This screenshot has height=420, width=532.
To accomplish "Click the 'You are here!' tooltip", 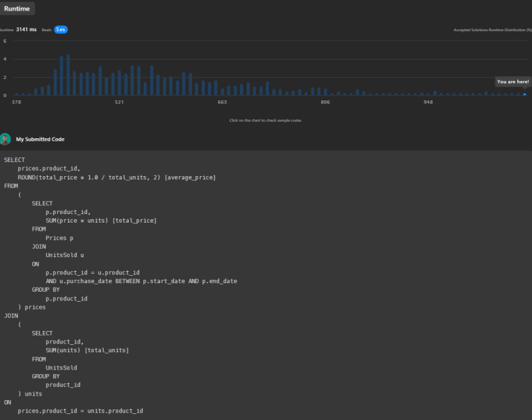I will (513, 82).
